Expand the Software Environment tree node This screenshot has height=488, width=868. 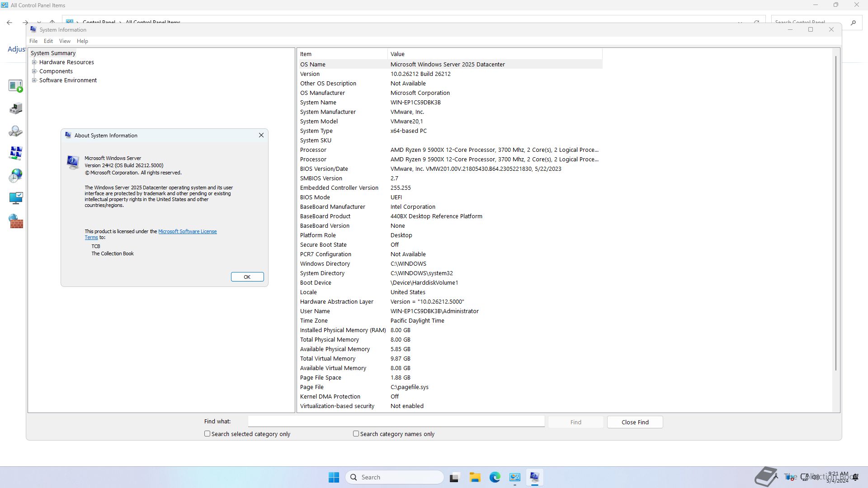34,80
